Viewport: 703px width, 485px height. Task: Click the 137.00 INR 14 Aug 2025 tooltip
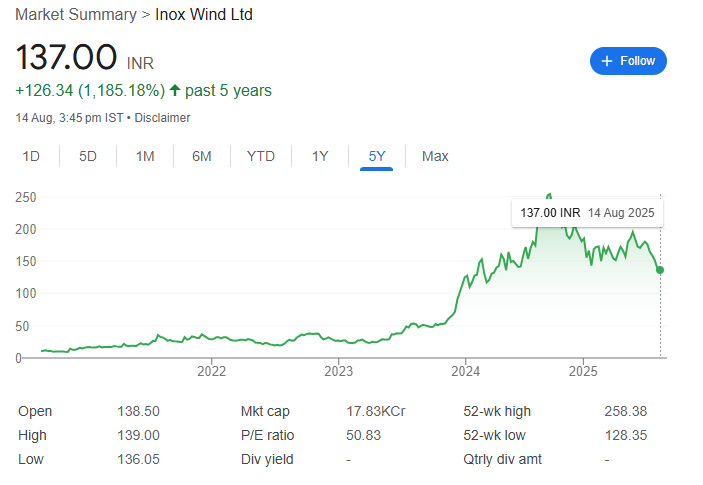(587, 213)
